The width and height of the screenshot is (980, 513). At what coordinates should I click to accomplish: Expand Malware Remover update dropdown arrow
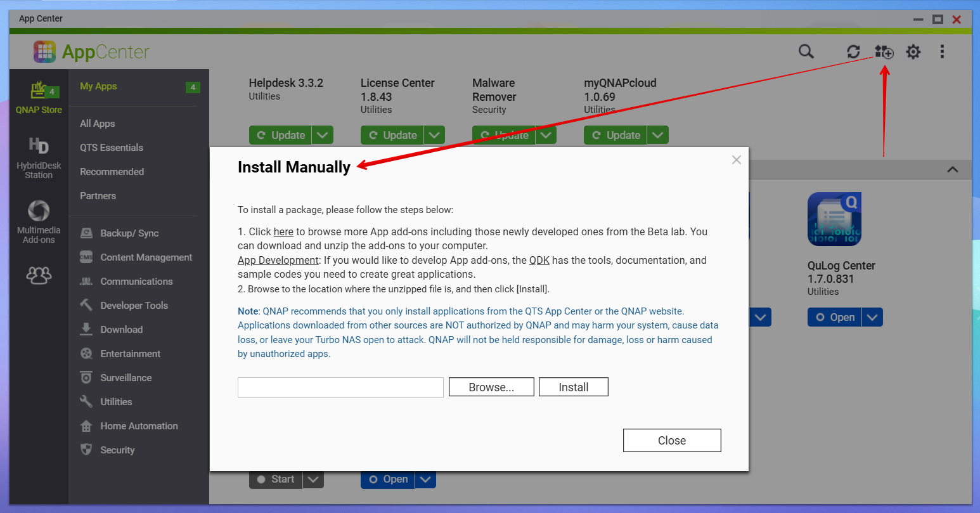click(x=546, y=135)
